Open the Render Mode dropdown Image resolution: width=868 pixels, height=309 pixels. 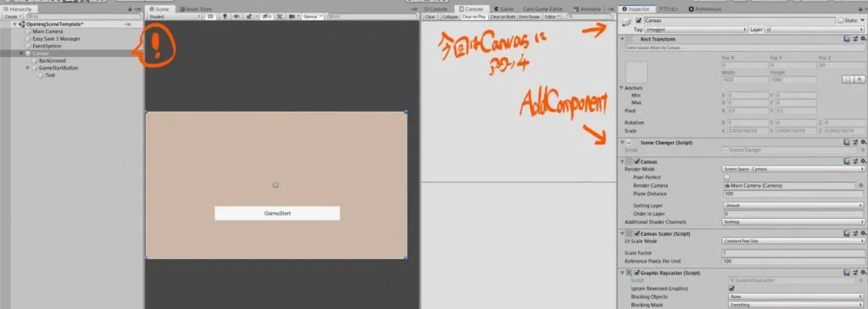(793, 169)
